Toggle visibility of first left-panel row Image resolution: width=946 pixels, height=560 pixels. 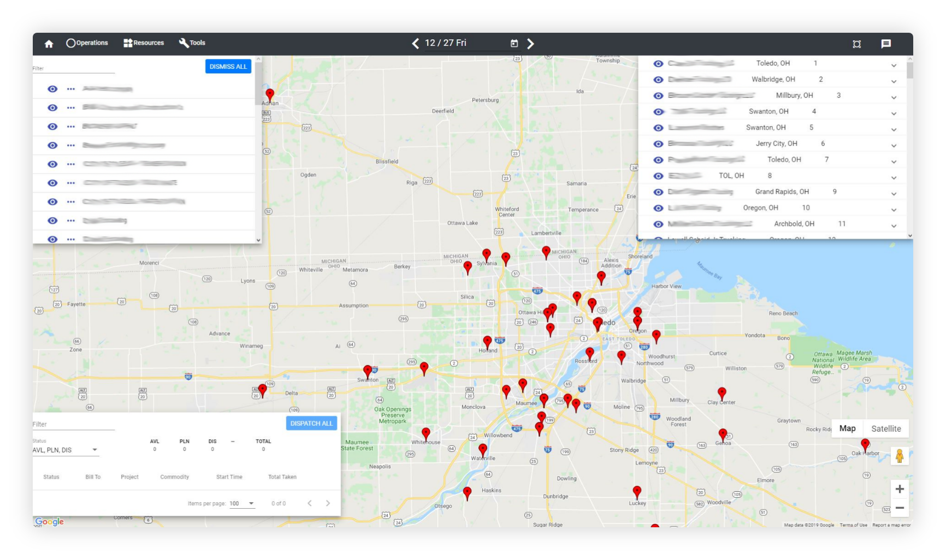point(52,89)
